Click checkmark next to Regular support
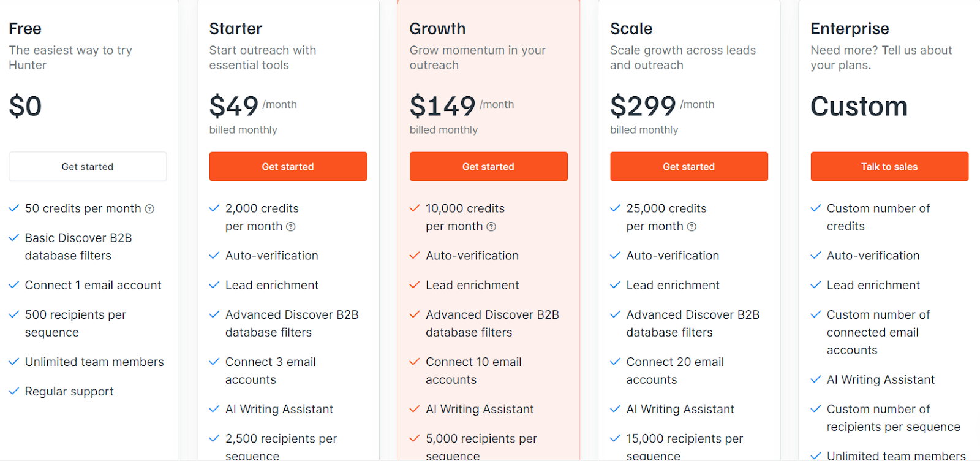This screenshot has width=980, height=461. [13, 391]
